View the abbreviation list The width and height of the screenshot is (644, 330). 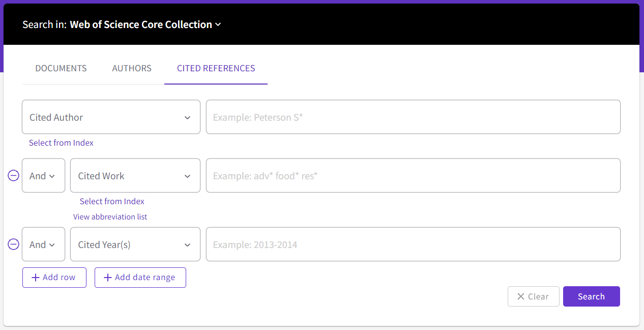(x=110, y=216)
